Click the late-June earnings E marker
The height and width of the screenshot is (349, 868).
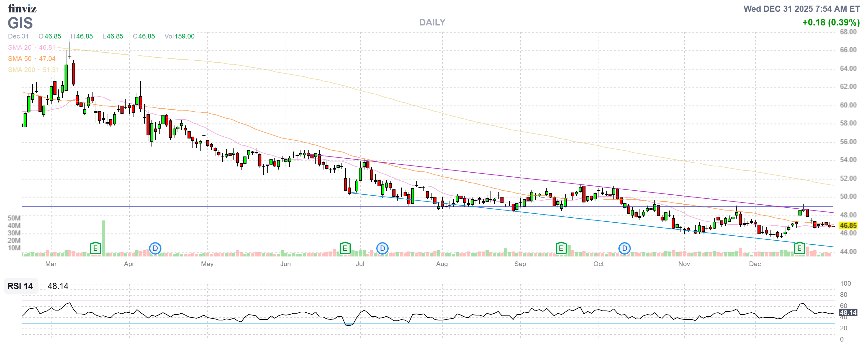pyautogui.click(x=345, y=249)
